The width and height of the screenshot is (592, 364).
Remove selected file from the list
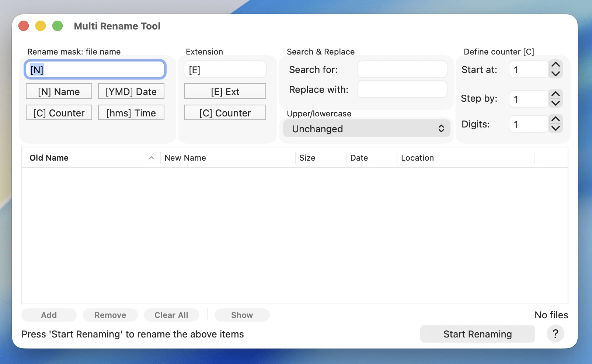click(110, 315)
